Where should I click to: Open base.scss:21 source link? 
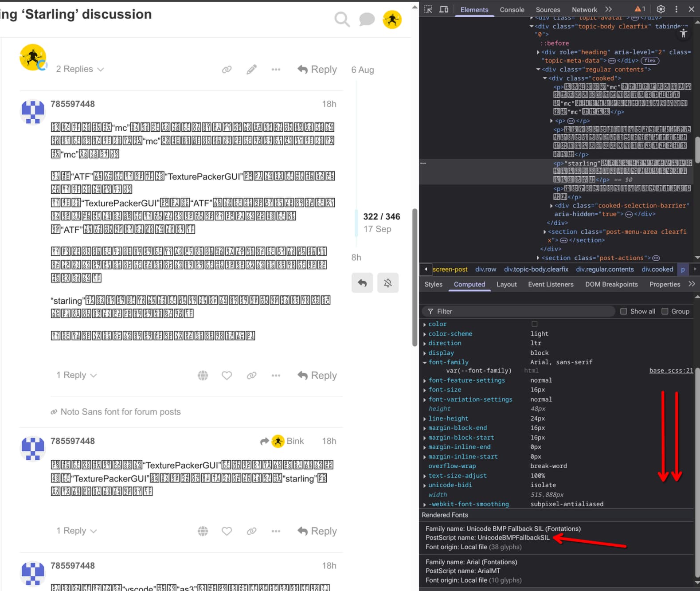(671, 371)
